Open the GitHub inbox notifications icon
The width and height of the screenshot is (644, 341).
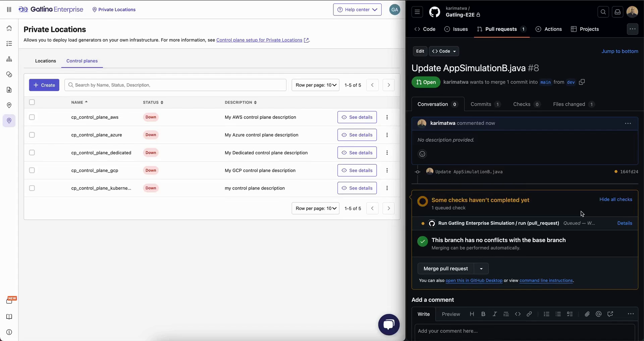[x=617, y=12]
